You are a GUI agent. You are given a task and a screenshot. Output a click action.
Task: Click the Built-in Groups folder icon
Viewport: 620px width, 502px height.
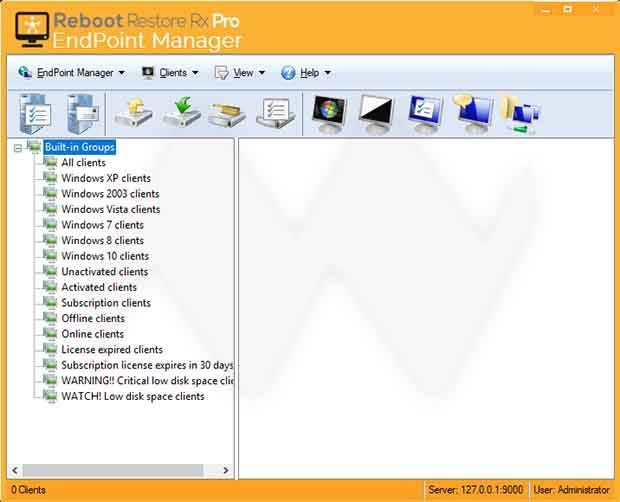point(34,147)
